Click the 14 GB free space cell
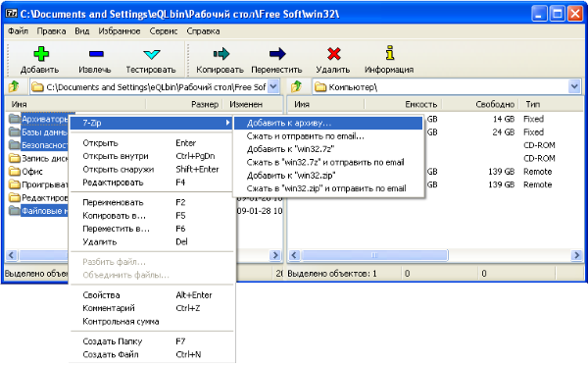This screenshot has width=588, height=366. [504, 119]
